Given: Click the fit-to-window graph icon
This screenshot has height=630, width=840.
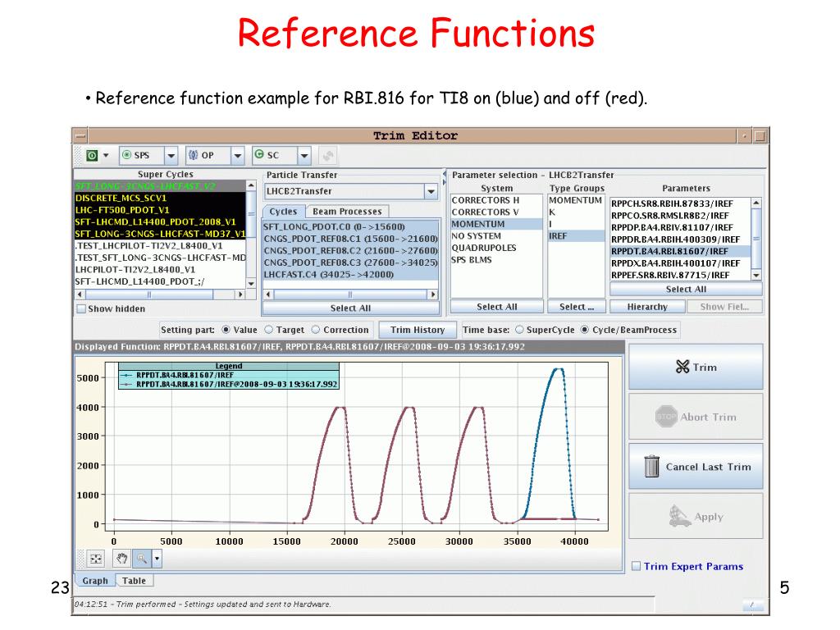Looking at the screenshot, I should click(96, 559).
